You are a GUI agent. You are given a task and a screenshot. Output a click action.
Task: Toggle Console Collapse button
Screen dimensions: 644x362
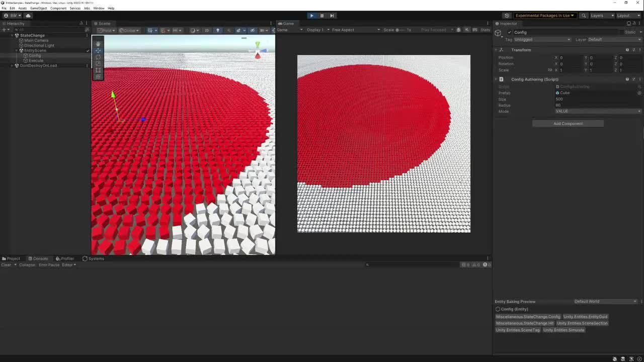(27, 264)
